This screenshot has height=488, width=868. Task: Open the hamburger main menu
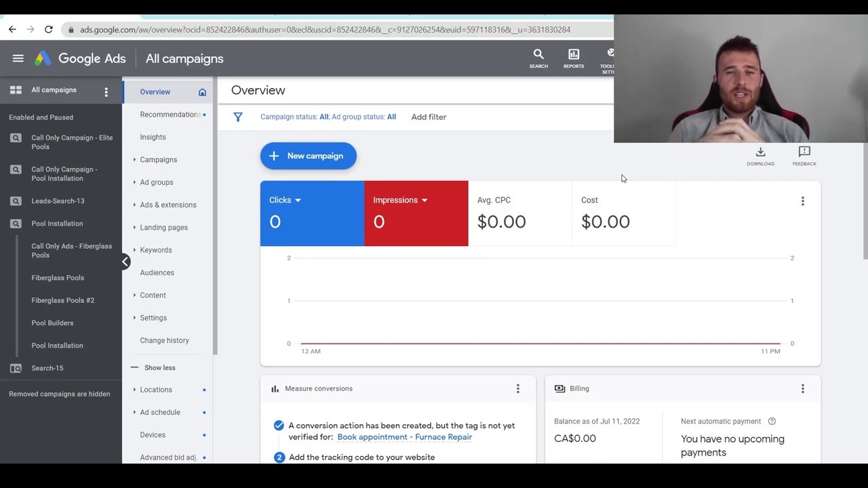(18, 58)
